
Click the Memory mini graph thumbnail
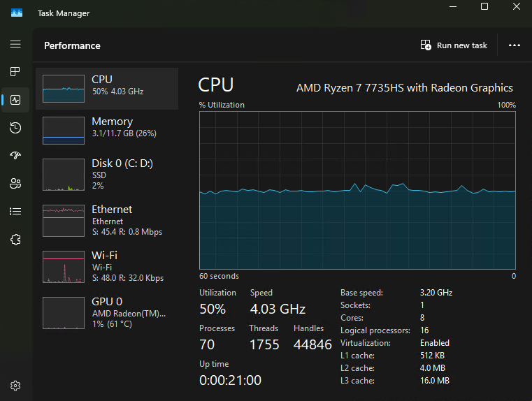tap(64, 131)
